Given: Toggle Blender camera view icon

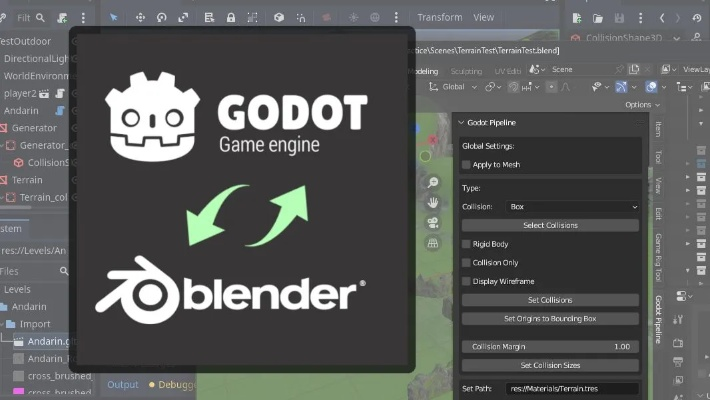Looking at the screenshot, I should pyautogui.click(x=433, y=222).
